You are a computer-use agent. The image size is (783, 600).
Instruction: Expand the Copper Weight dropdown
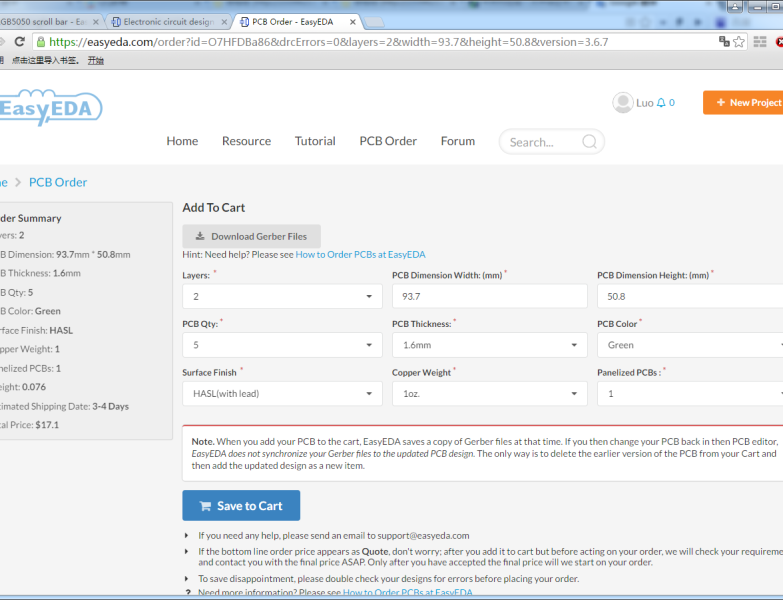[489, 394]
